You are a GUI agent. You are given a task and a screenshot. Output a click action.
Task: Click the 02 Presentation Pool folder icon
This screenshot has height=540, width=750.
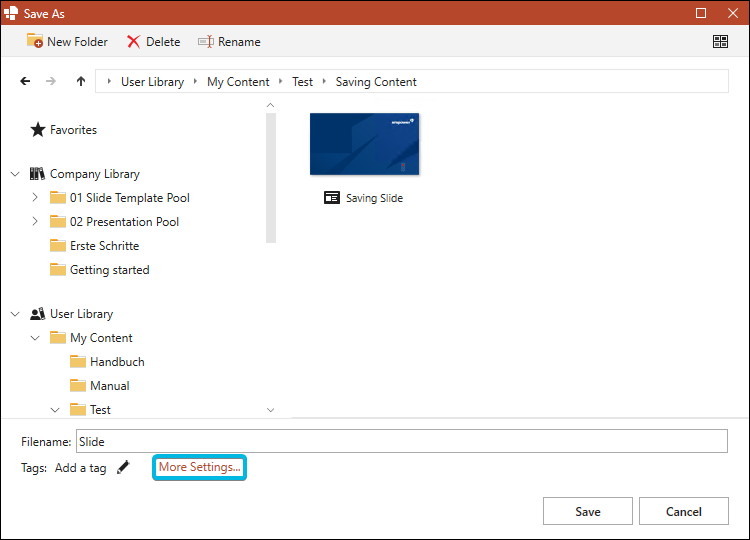[58, 221]
